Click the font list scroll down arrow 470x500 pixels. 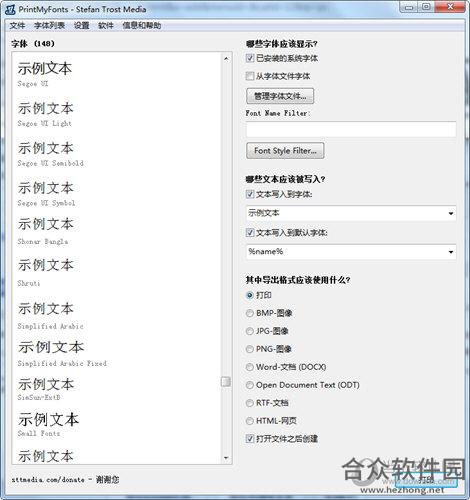[x=226, y=458]
